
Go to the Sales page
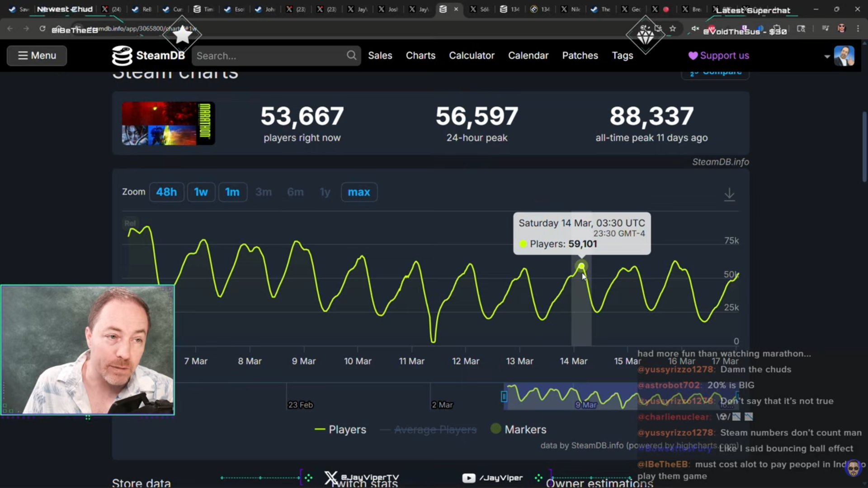(380, 56)
